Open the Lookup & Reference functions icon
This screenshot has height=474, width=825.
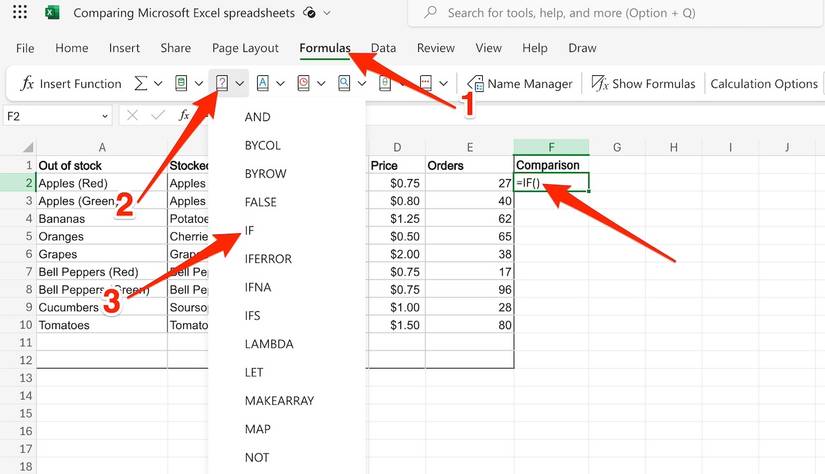point(344,84)
